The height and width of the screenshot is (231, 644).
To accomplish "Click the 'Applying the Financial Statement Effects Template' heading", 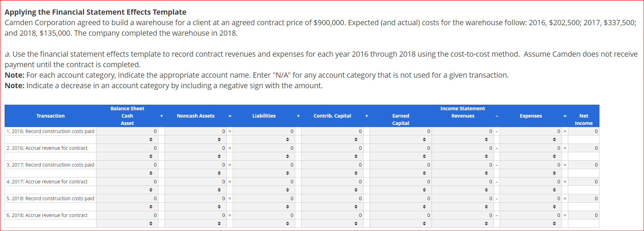I will click(95, 12).
